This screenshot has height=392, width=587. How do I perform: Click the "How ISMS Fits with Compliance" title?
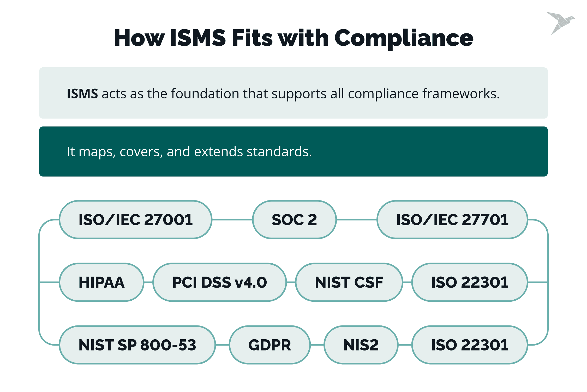point(293,38)
